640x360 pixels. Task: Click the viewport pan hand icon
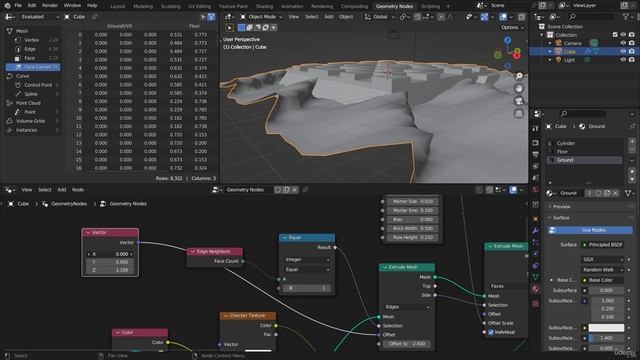point(519,88)
